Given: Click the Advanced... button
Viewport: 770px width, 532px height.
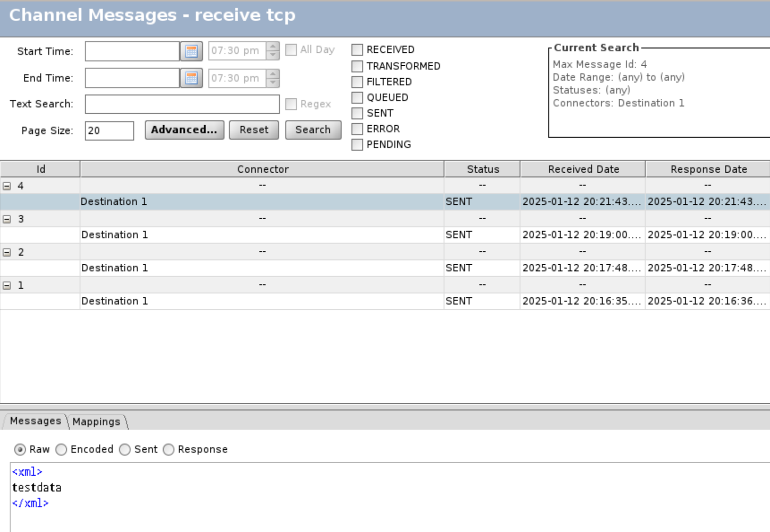Looking at the screenshot, I should pos(184,130).
